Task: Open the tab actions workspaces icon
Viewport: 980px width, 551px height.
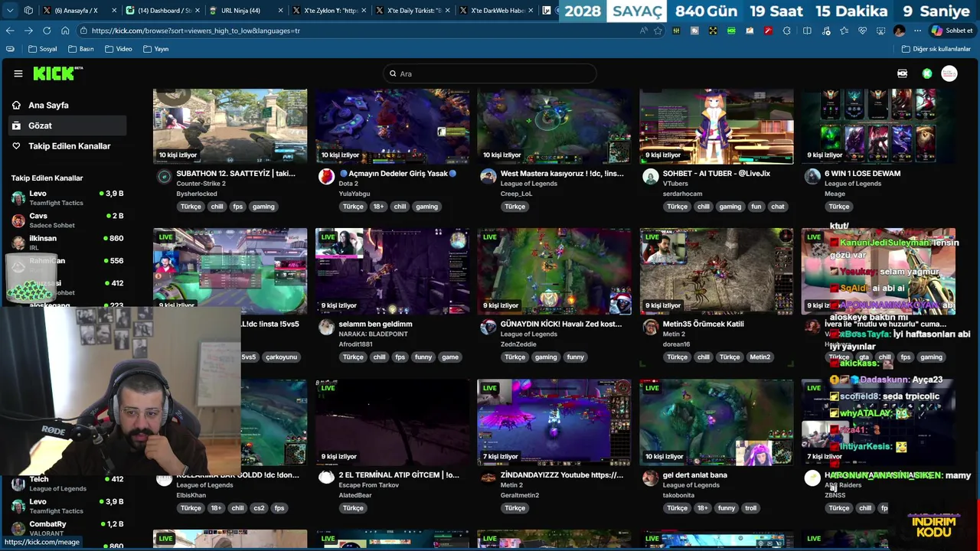Action: coord(28,11)
